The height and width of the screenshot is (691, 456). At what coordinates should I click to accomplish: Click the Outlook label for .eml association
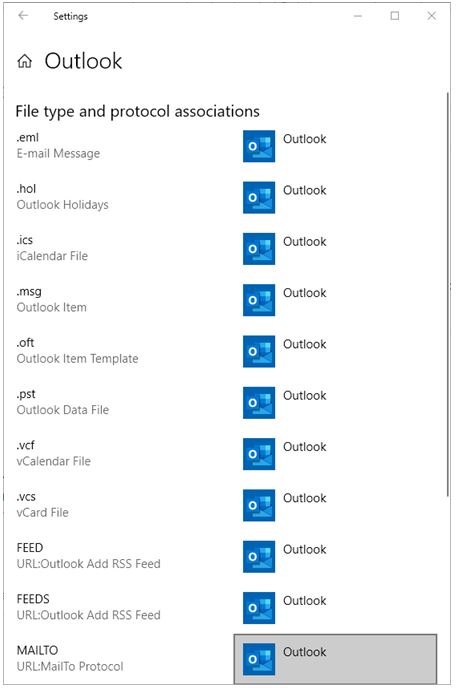304,139
